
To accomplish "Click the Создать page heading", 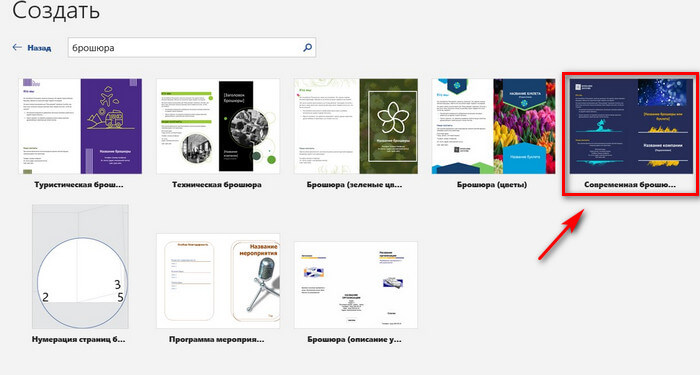I will pyautogui.click(x=56, y=11).
